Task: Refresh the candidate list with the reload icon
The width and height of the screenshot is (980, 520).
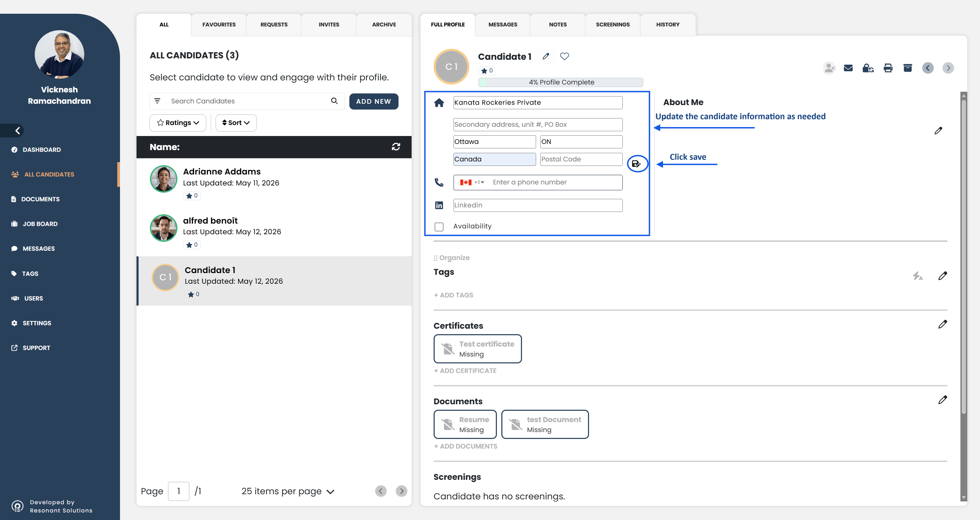Action: pos(396,147)
